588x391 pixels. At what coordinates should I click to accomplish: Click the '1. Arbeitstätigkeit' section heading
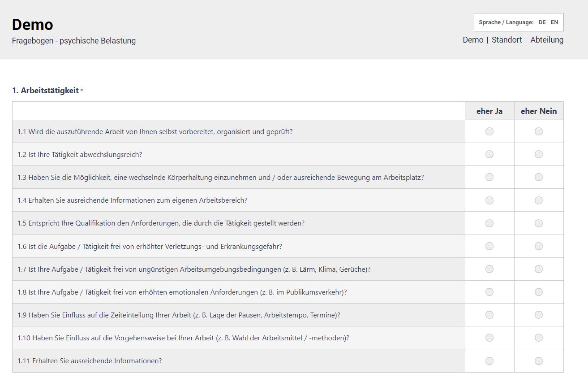45,91
